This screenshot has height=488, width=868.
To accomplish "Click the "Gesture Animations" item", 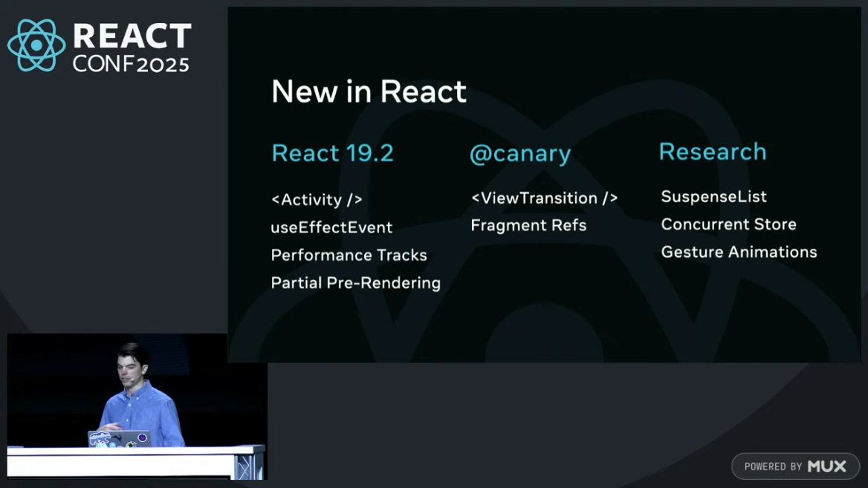I will pyautogui.click(x=739, y=253).
